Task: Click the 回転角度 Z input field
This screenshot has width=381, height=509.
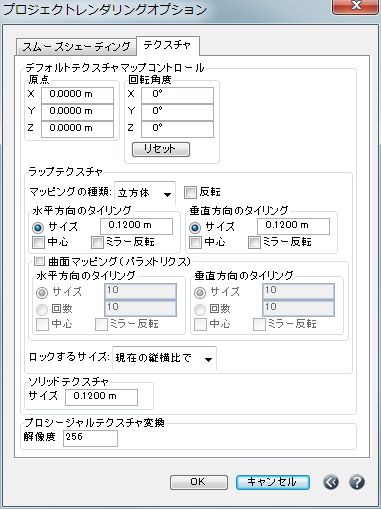Action: tap(177, 129)
